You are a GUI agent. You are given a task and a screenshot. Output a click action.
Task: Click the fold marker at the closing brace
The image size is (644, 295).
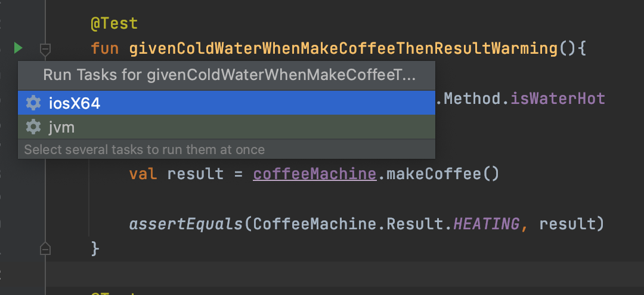pyautogui.click(x=45, y=247)
